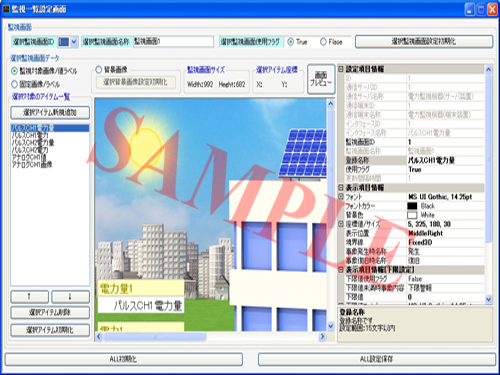
Task: Expand the フォント property node
Action: point(341,197)
